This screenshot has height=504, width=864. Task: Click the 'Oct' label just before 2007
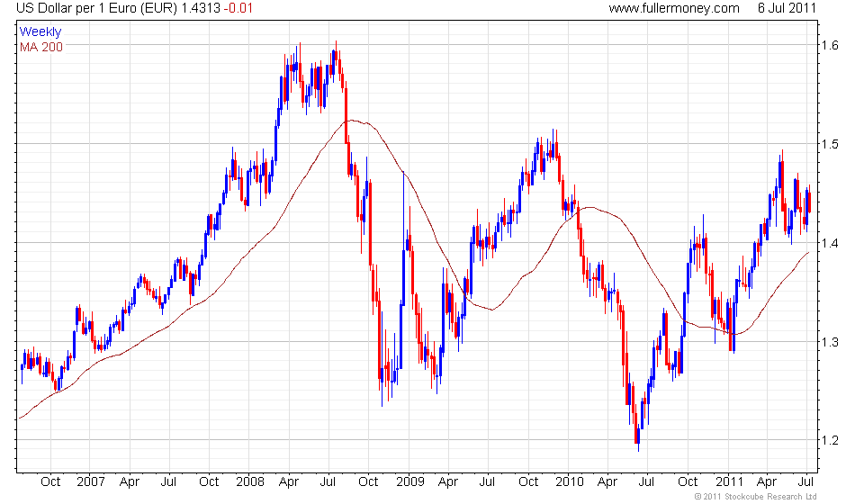tap(50, 482)
